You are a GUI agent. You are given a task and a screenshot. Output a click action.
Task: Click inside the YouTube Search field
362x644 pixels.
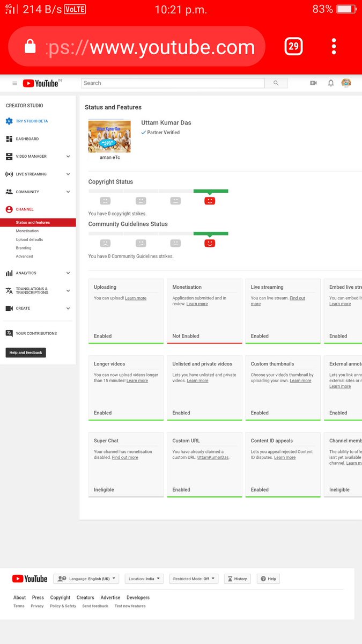pyautogui.click(x=173, y=83)
